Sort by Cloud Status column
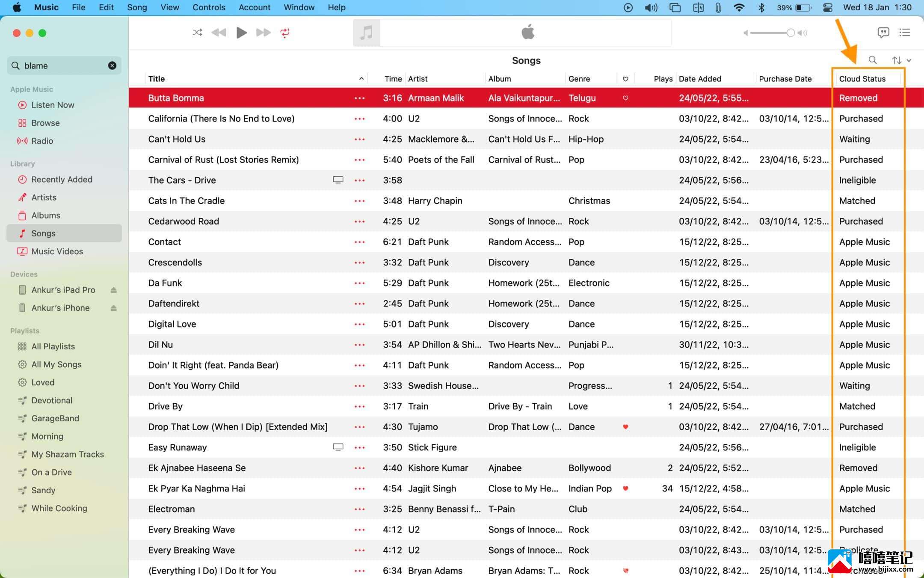 coord(868,79)
